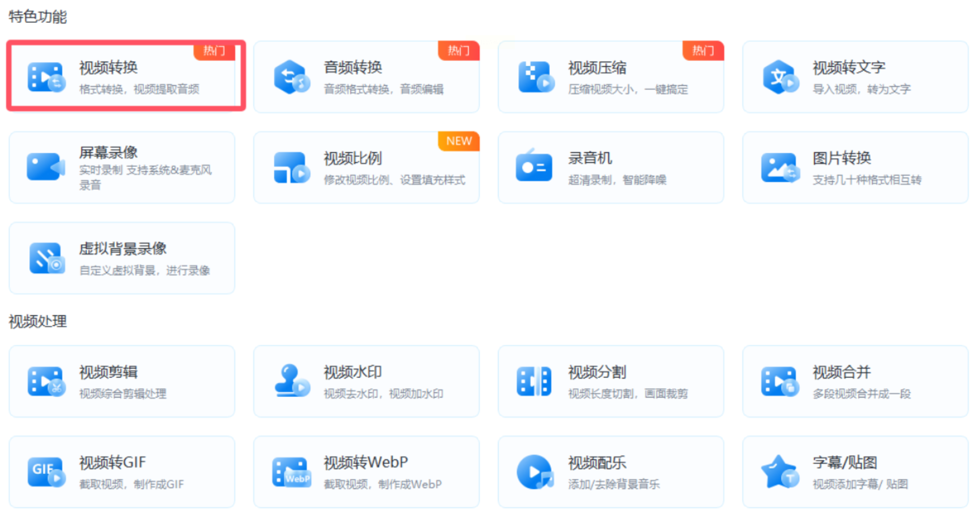Screen dimensions: 980x520
Task: Open the 视频转文字 video-to-text icon
Action: [x=780, y=77]
